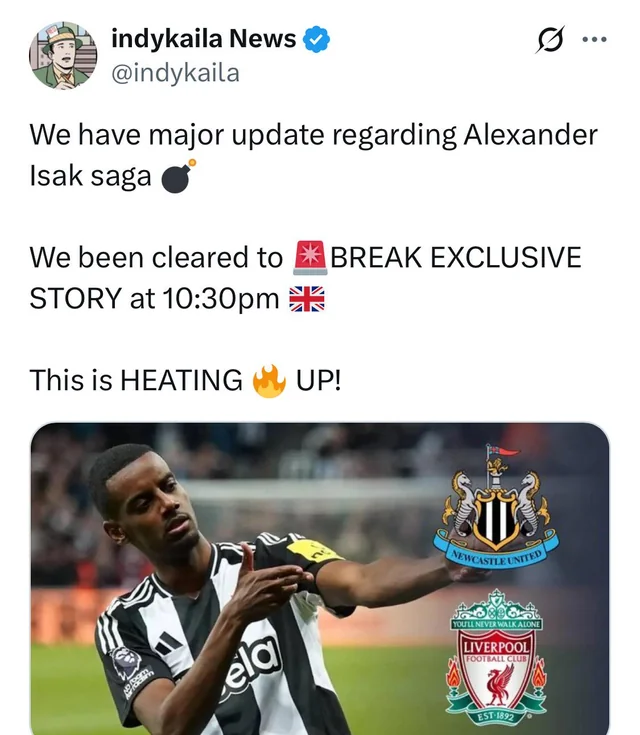The width and height of the screenshot is (640, 735).
Task: Tap the Grok slash-circle icon
Action: [x=550, y=39]
